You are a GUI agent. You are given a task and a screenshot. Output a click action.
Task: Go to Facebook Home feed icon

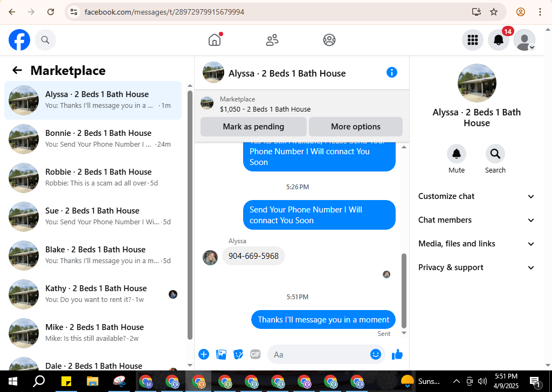click(215, 40)
